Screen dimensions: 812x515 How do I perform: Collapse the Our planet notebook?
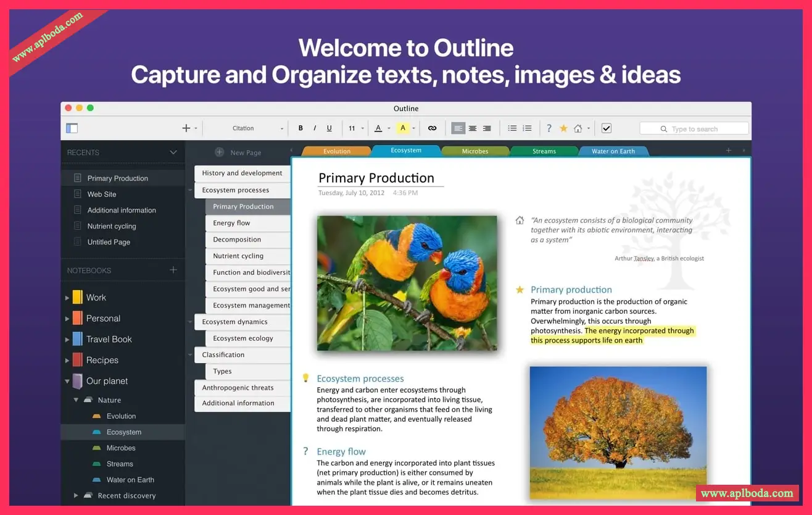(67, 382)
